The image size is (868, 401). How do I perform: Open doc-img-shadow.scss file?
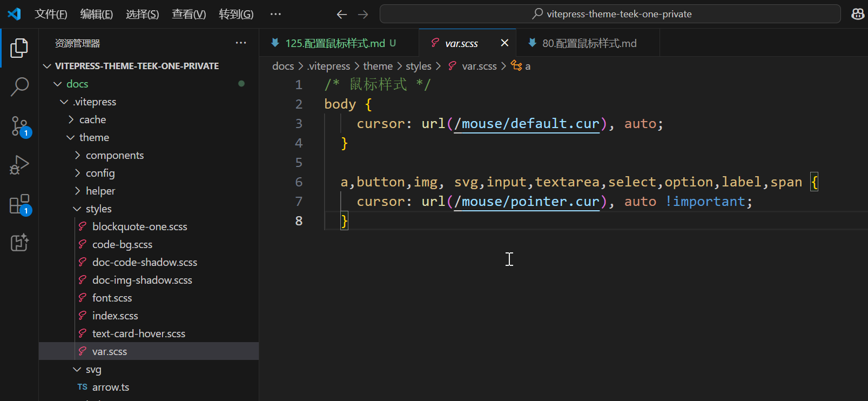coord(149,280)
